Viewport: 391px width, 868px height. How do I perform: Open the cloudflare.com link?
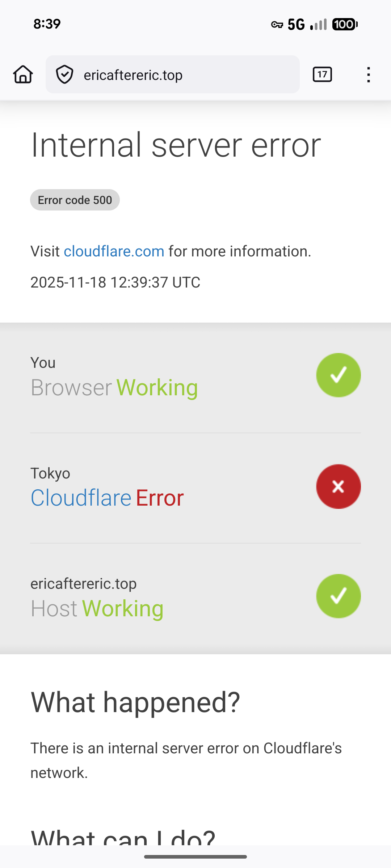114,251
